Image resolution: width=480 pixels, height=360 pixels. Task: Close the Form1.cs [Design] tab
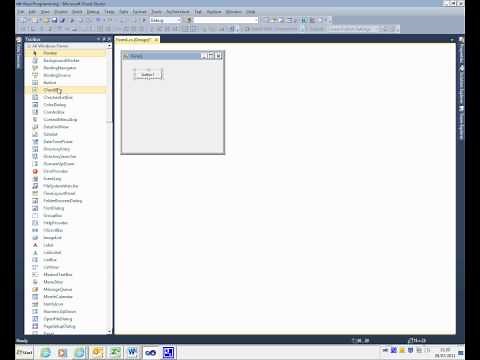156,40
